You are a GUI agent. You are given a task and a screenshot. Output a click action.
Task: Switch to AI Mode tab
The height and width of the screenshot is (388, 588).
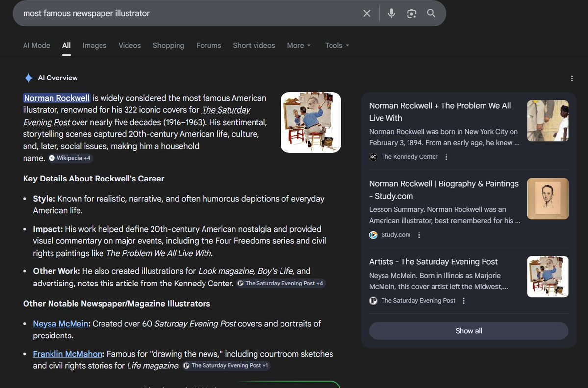(36, 46)
